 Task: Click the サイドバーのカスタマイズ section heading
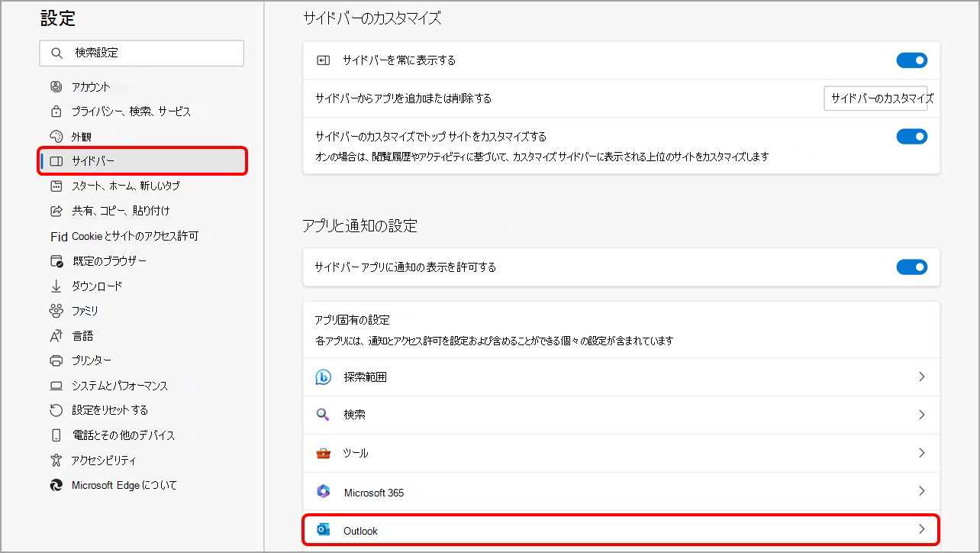pos(372,18)
